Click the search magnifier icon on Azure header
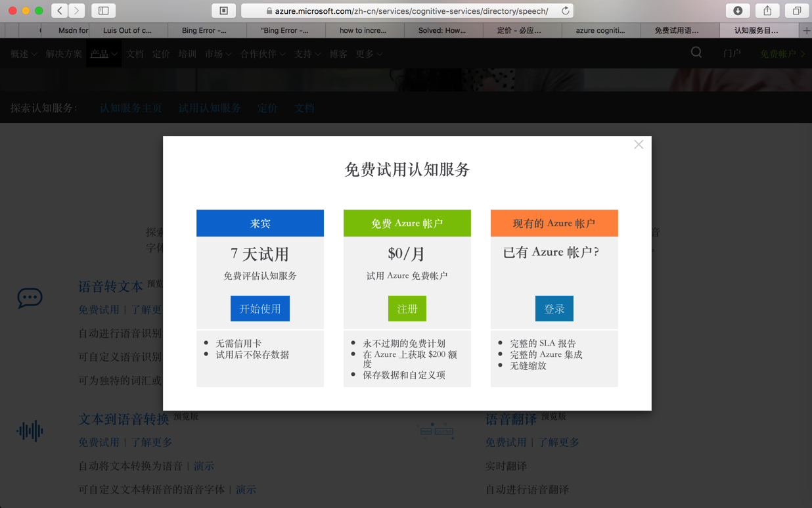 point(696,53)
